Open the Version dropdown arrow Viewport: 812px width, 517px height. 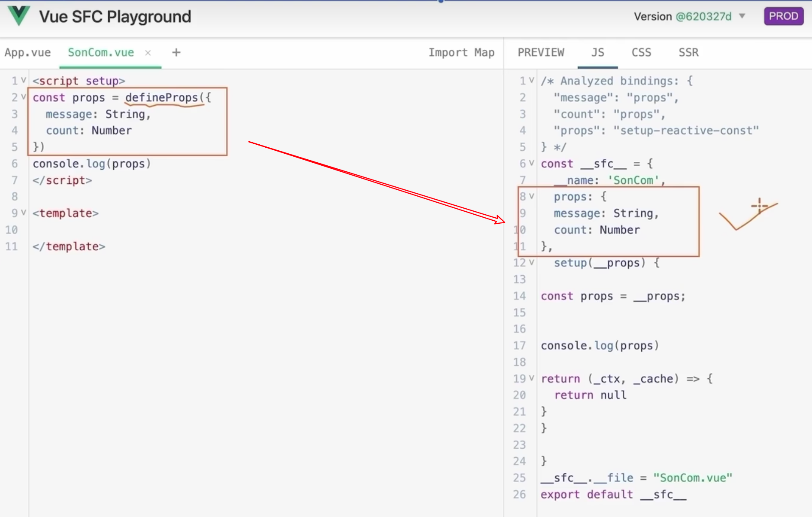(742, 16)
